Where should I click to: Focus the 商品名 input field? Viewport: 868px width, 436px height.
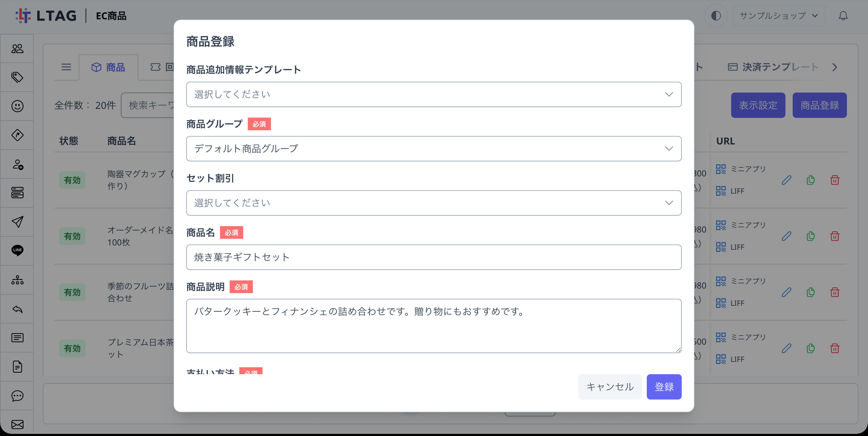(434, 257)
